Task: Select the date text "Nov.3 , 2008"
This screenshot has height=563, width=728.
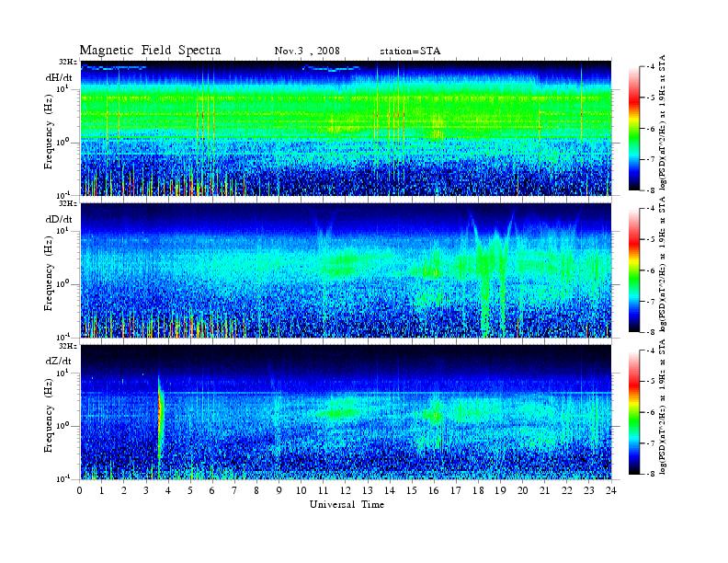Action: [307, 51]
